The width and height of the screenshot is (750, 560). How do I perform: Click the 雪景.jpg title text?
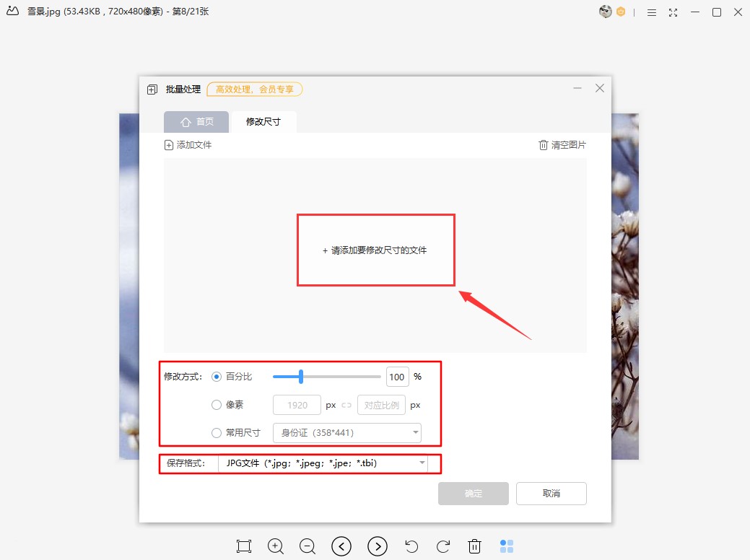(43, 12)
